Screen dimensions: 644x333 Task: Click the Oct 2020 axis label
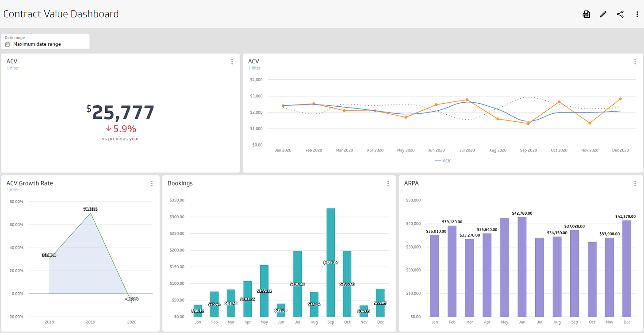(x=559, y=151)
